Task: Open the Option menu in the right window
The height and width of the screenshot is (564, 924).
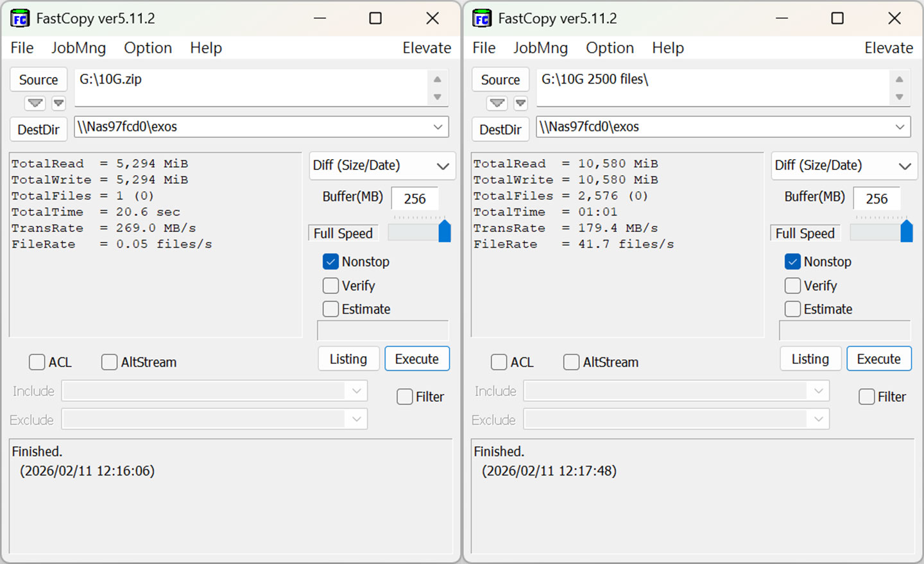Action: [610, 48]
